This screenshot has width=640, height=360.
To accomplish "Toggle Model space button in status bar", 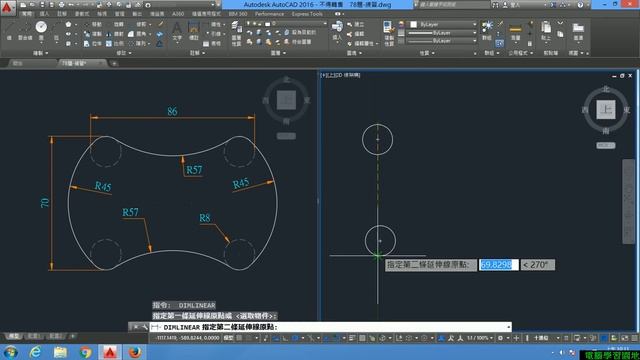I will (229, 338).
